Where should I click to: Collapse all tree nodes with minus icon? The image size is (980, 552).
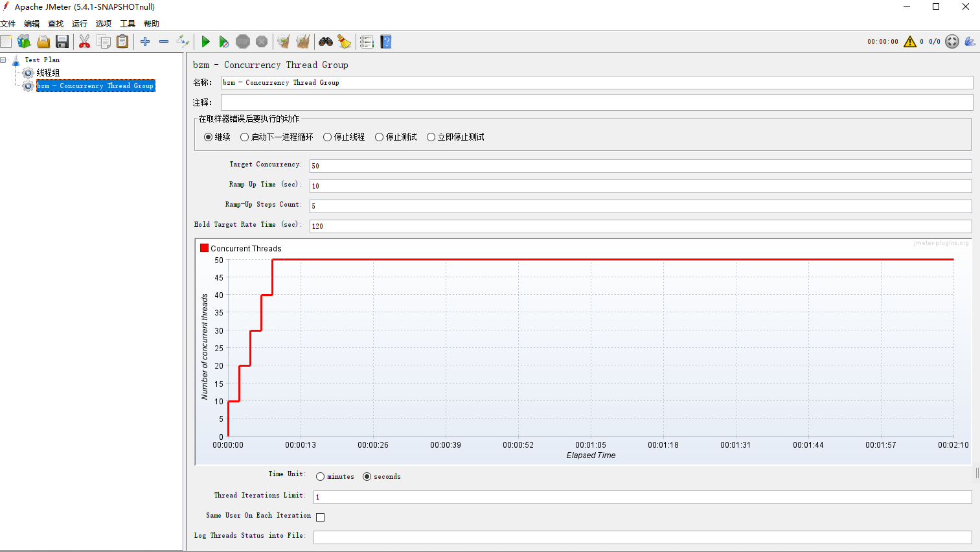pyautogui.click(x=164, y=42)
